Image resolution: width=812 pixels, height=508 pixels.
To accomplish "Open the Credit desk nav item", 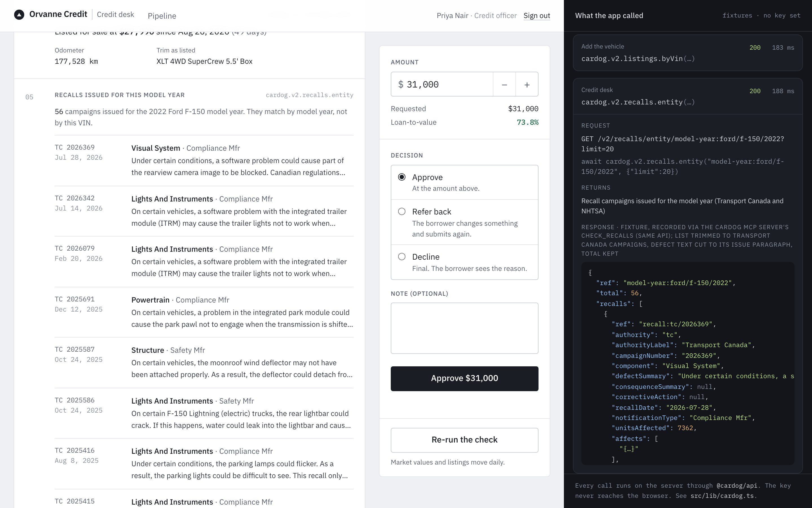I will [115, 14].
